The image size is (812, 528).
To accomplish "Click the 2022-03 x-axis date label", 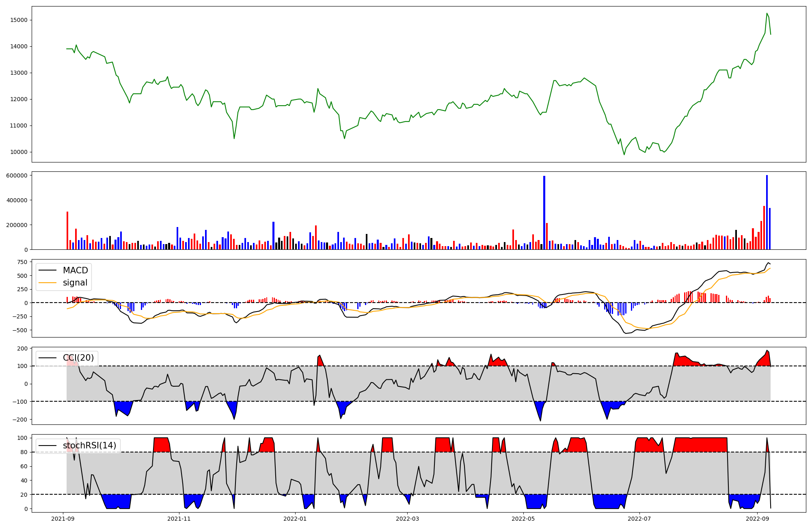I will click(x=407, y=519).
